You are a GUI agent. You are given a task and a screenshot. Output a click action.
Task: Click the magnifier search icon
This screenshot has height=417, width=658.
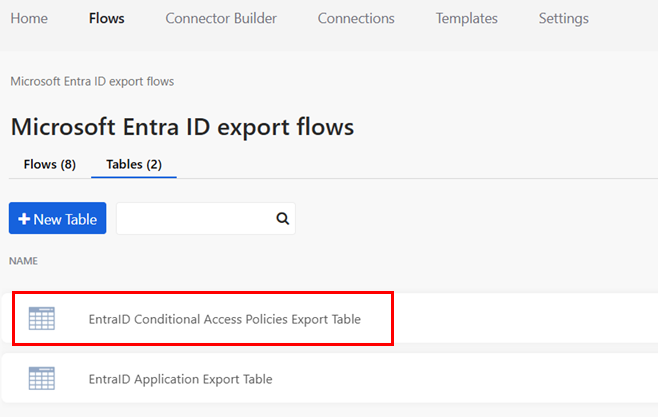[x=282, y=218]
